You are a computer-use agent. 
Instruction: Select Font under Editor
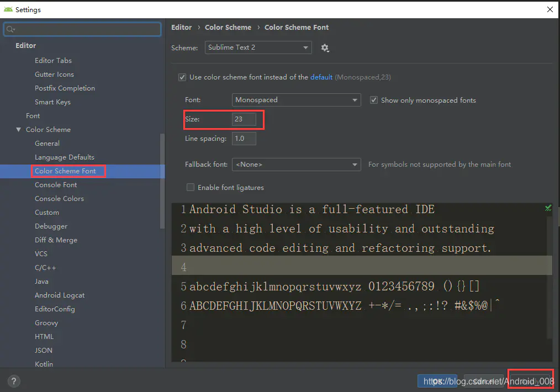click(x=33, y=116)
